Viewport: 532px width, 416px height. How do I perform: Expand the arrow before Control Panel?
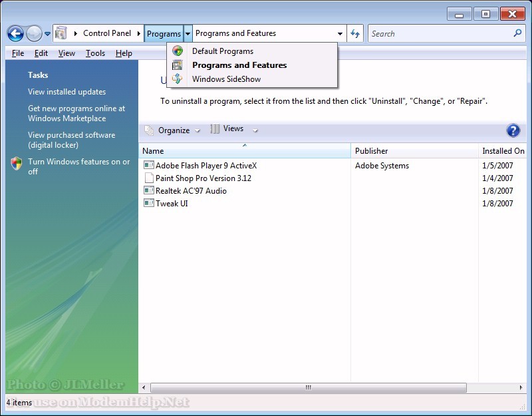pos(75,33)
